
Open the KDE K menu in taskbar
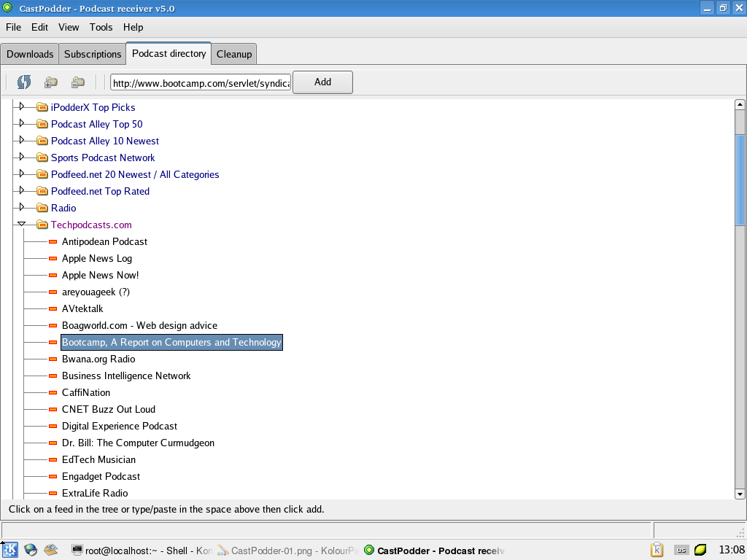pyautogui.click(x=9, y=550)
